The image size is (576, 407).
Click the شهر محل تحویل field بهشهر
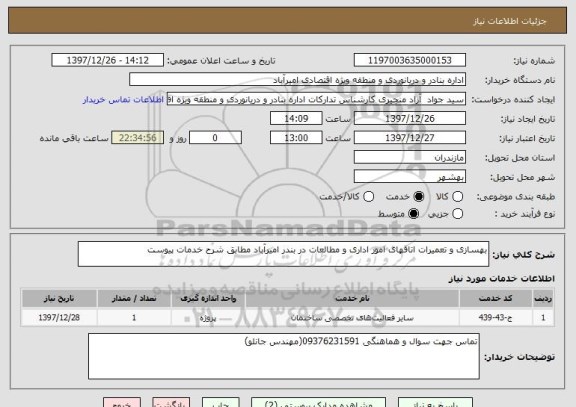[x=410, y=177]
